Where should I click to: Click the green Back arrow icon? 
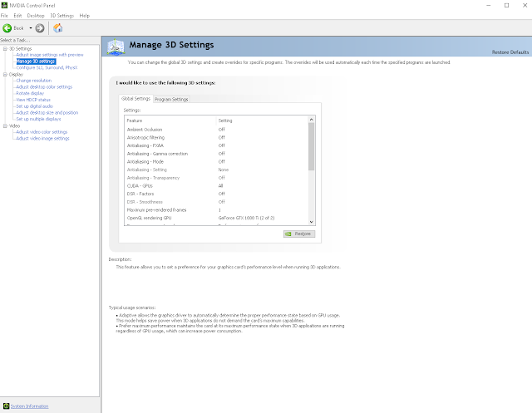tap(7, 28)
